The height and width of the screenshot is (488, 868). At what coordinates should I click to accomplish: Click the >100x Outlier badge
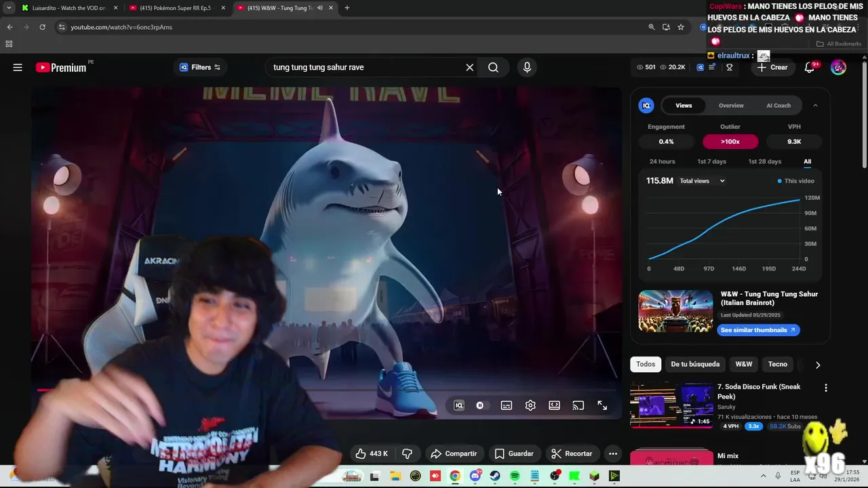[730, 142]
